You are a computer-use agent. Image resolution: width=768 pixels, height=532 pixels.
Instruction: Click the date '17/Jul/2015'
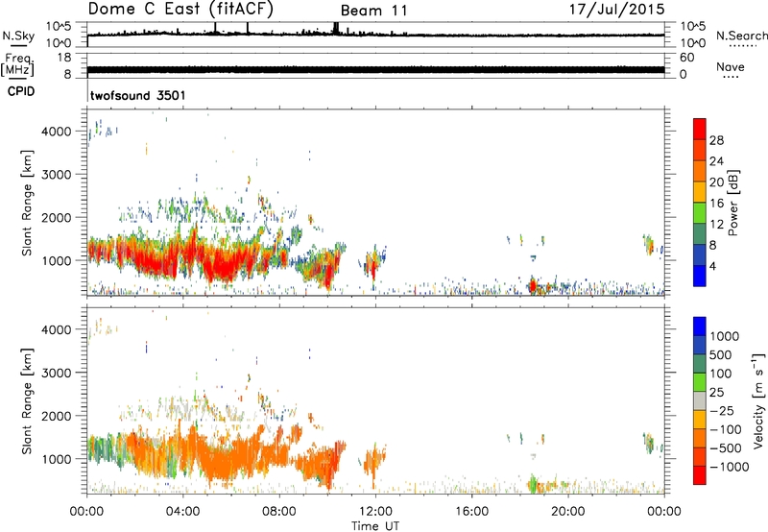(x=616, y=10)
